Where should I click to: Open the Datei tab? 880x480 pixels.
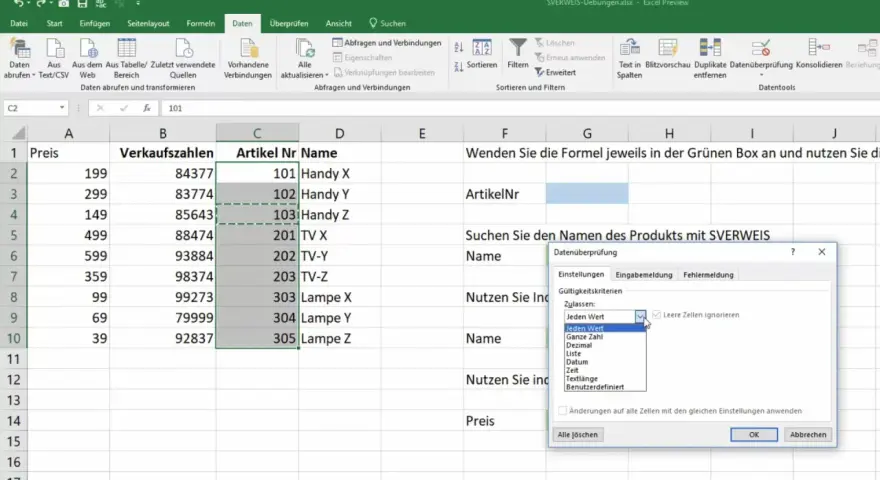pyautogui.click(x=19, y=23)
